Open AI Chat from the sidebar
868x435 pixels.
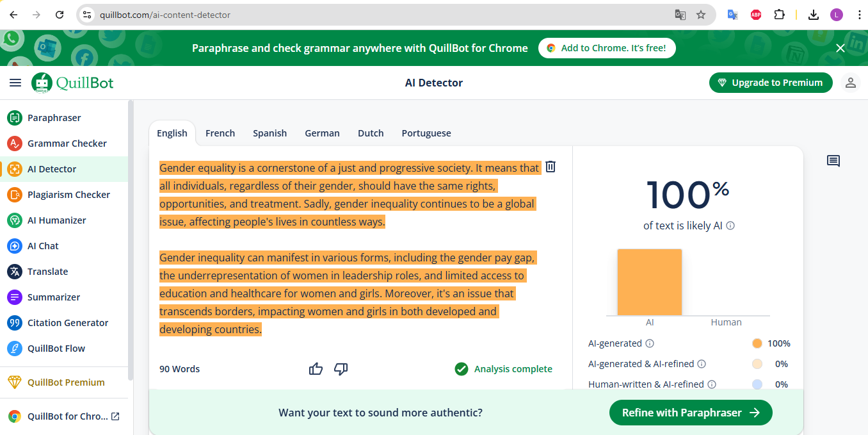[64, 246]
